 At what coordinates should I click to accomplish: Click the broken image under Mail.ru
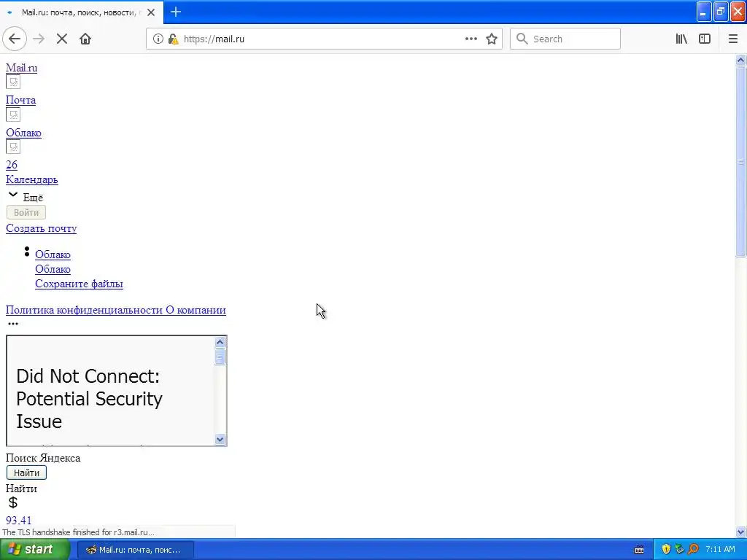(13, 82)
